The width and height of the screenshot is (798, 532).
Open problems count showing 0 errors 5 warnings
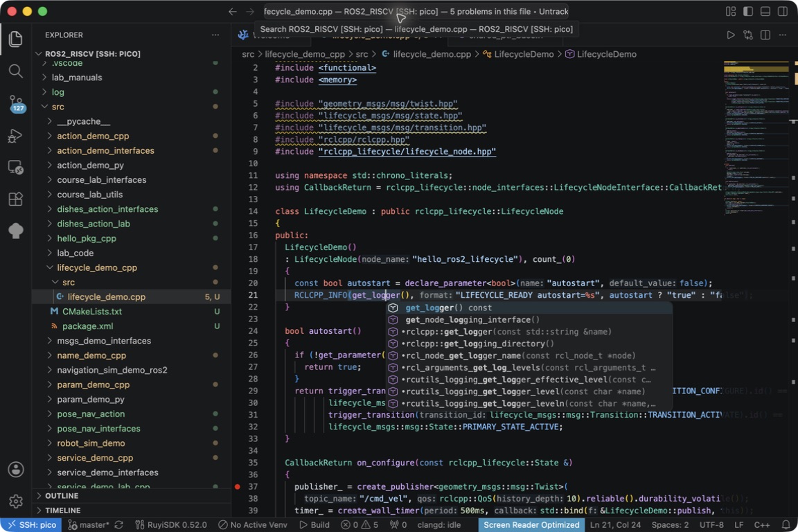pyautogui.click(x=360, y=525)
